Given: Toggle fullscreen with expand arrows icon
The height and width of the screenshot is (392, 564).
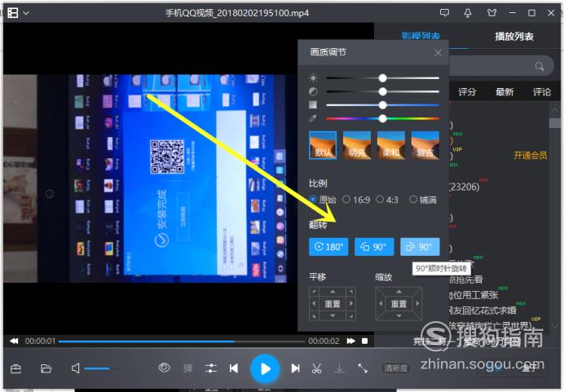Looking at the screenshot, I should 363,368.
